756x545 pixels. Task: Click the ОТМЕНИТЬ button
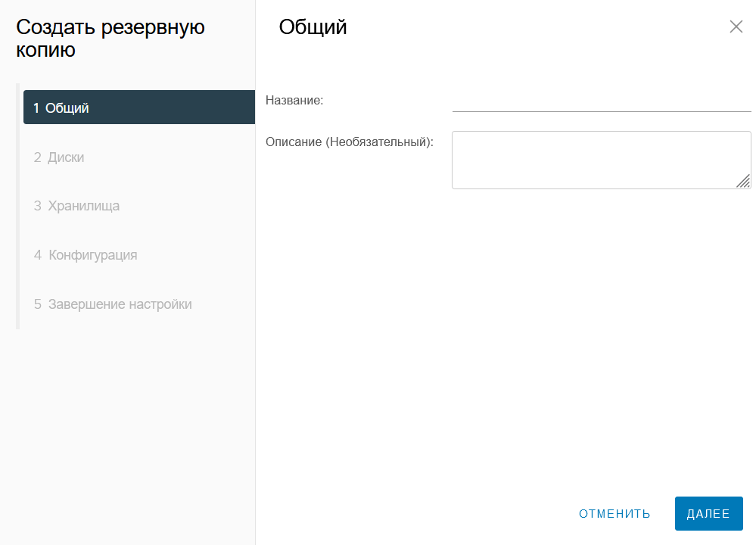click(614, 514)
